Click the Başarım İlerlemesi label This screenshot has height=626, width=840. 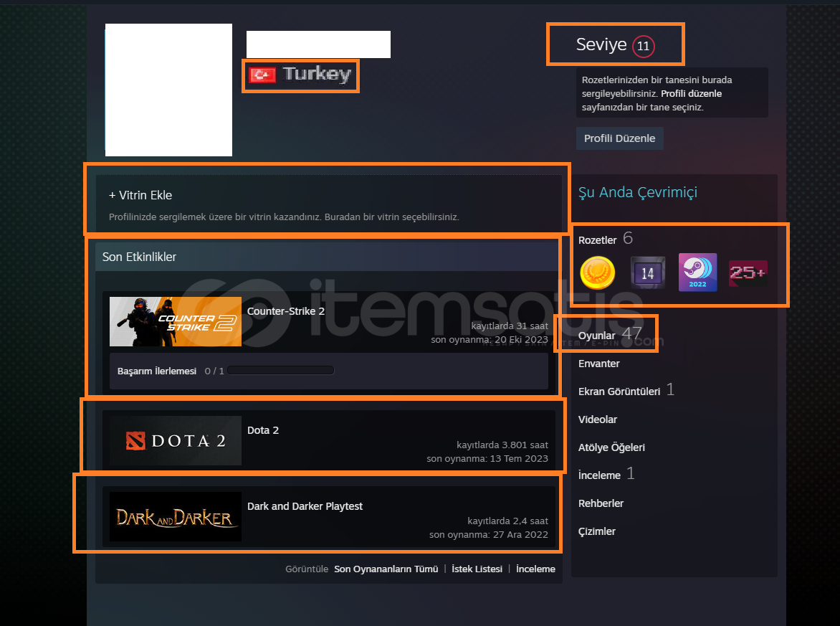[157, 371]
